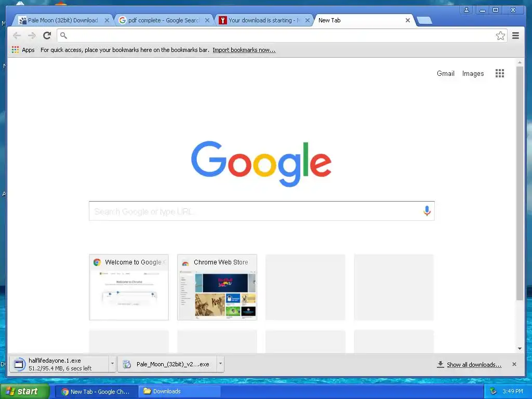Click the magnifier icon in the address bar

pos(63,36)
